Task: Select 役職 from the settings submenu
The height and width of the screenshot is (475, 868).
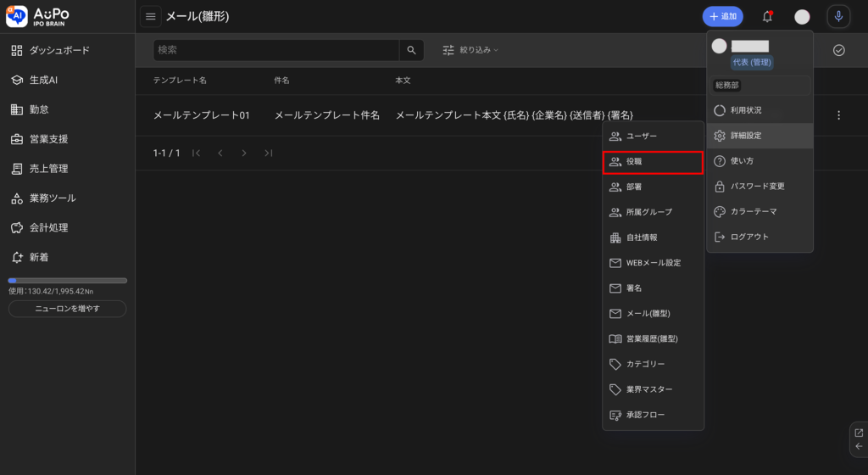Action: [653, 162]
